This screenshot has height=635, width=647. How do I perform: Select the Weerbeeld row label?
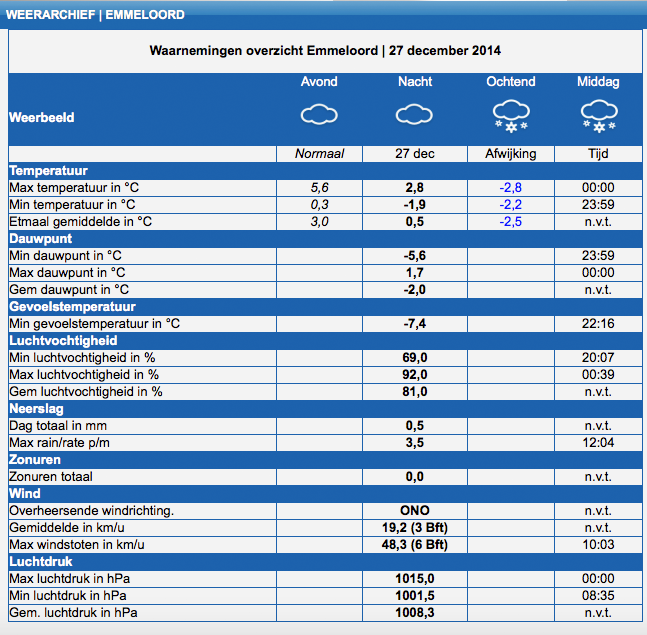[42, 118]
